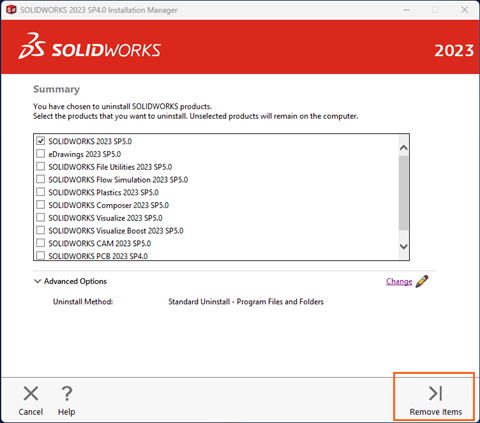Click the 3DS SOLIDWORKS logo in the banner
This screenshot has height=423, width=480.
click(89, 47)
